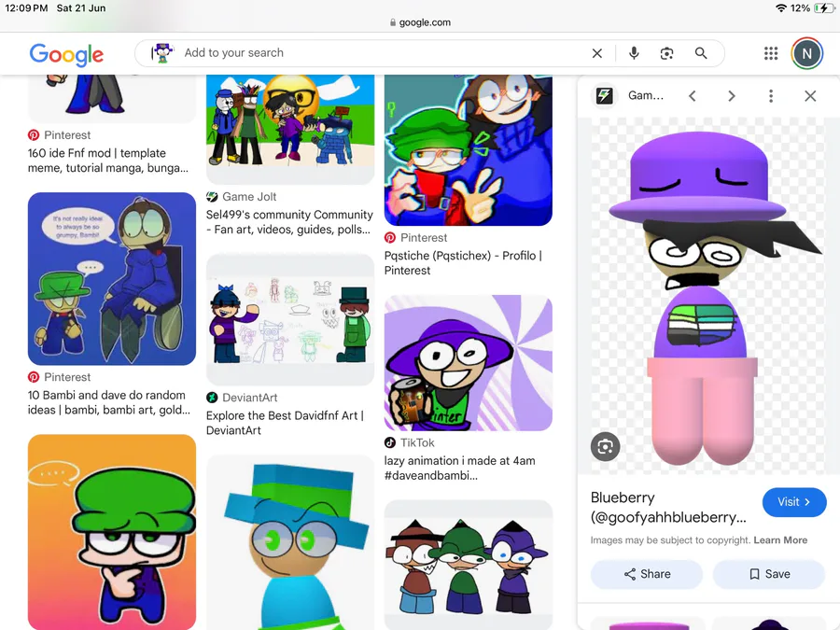840x630 pixels.
Task: Tap the Wi-Fi icon in status bar
Action: click(x=781, y=8)
